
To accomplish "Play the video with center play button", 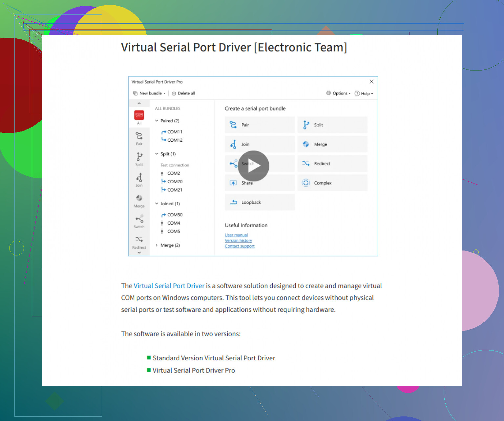I will [x=253, y=166].
